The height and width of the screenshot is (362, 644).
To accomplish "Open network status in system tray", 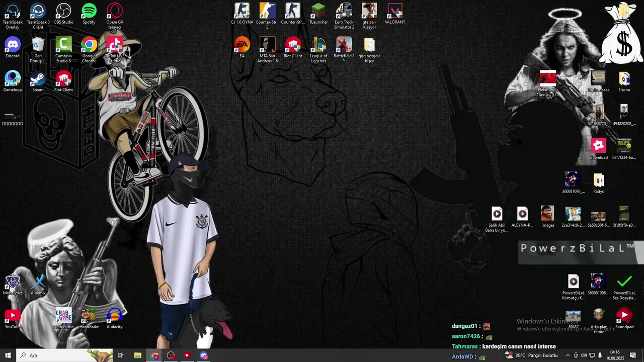I will pyautogui.click(x=592, y=355).
